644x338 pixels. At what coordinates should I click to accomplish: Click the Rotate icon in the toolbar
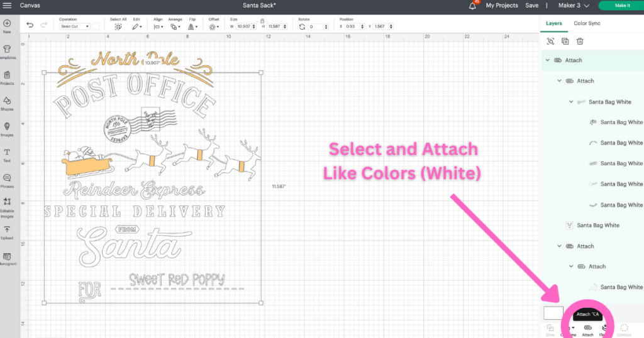coord(302,26)
